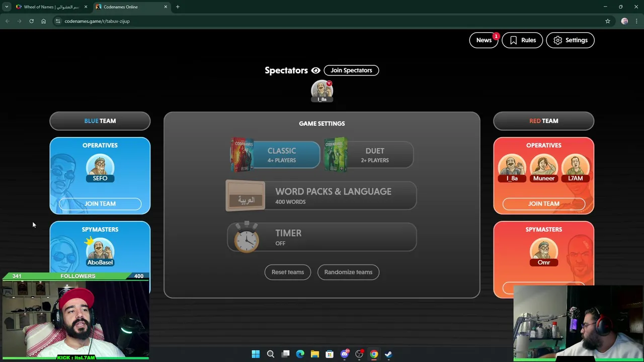The image size is (644, 362).
Task: Reload the page
Action: click(x=31, y=21)
